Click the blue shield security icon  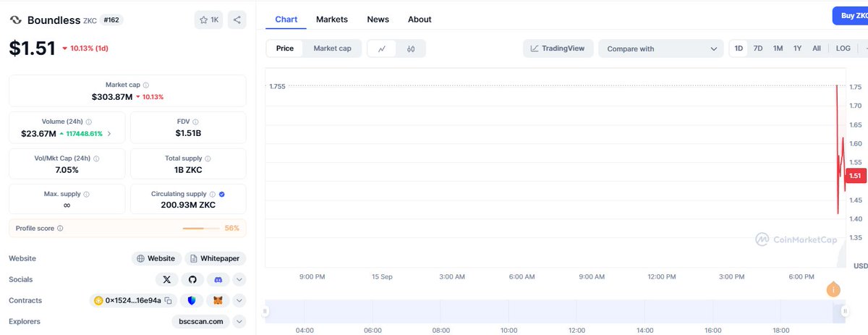point(192,300)
